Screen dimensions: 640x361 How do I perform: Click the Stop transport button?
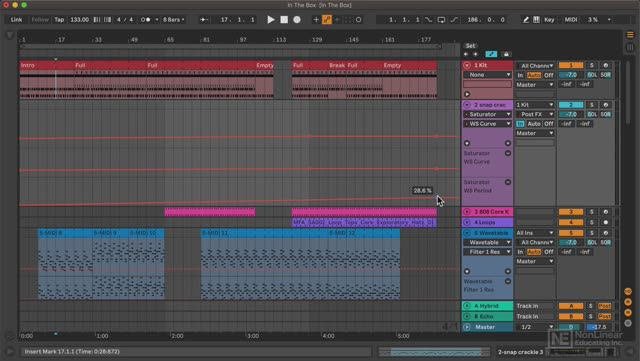coord(284,20)
